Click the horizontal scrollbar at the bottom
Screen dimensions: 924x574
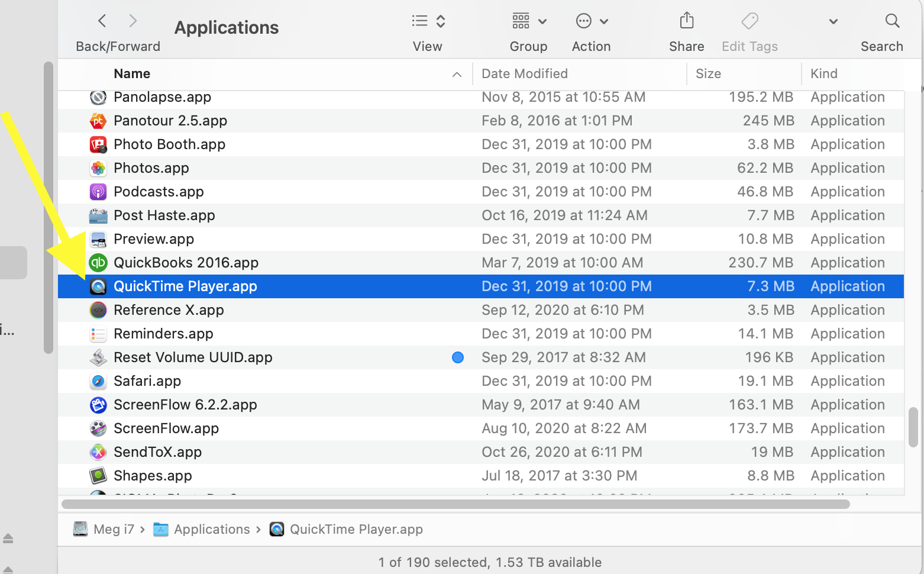[x=455, y=504]
